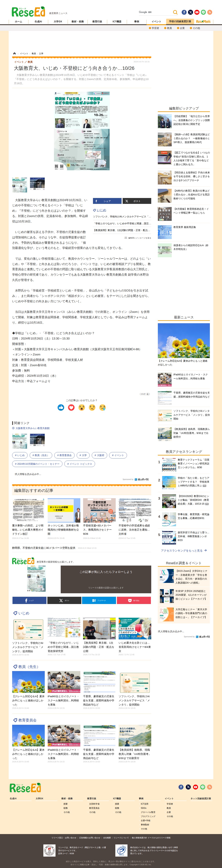Viewport: 222px width, 868px height.
Task: Open the 事例 navigation tab
Action: [137, 21]
